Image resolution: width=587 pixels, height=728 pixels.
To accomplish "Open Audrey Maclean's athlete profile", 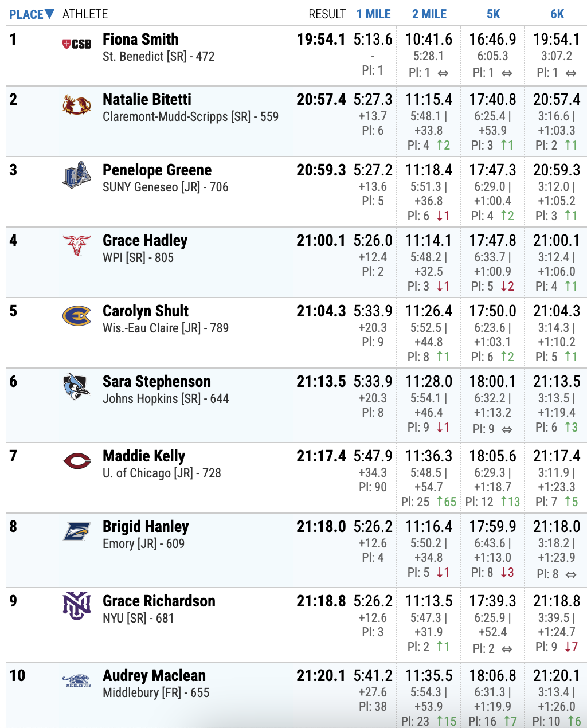I will click(x=154, y=676).
